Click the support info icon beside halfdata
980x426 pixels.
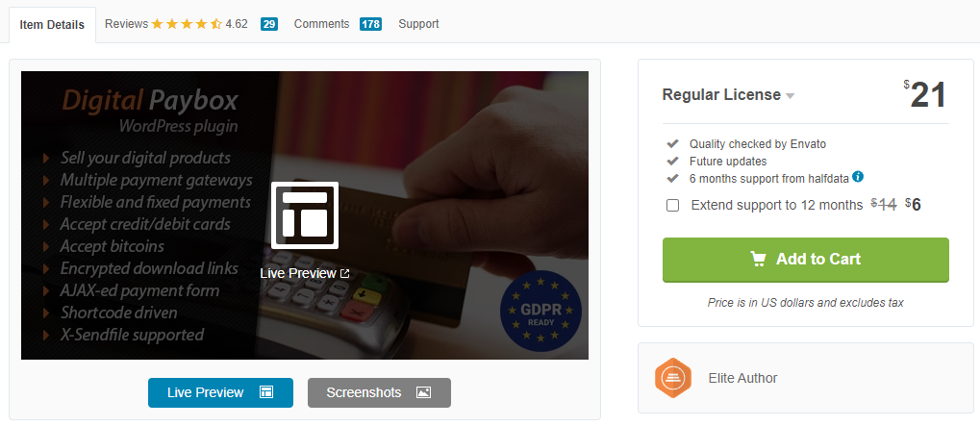point(858,177)
